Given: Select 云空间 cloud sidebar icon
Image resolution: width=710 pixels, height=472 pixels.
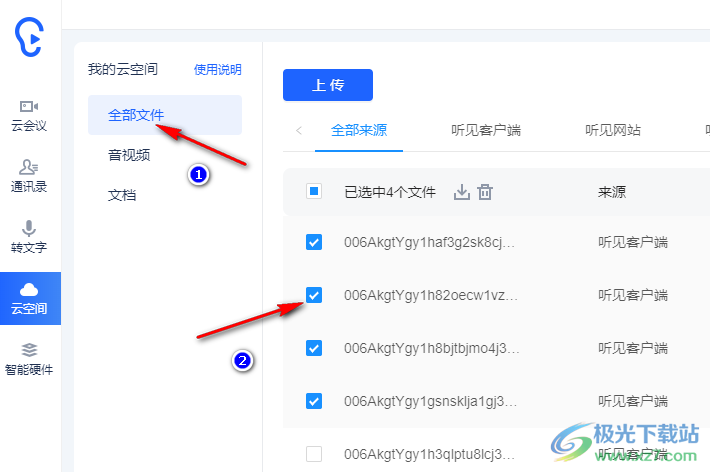Looking at the screenshot, I should click(x=30, y=298).
